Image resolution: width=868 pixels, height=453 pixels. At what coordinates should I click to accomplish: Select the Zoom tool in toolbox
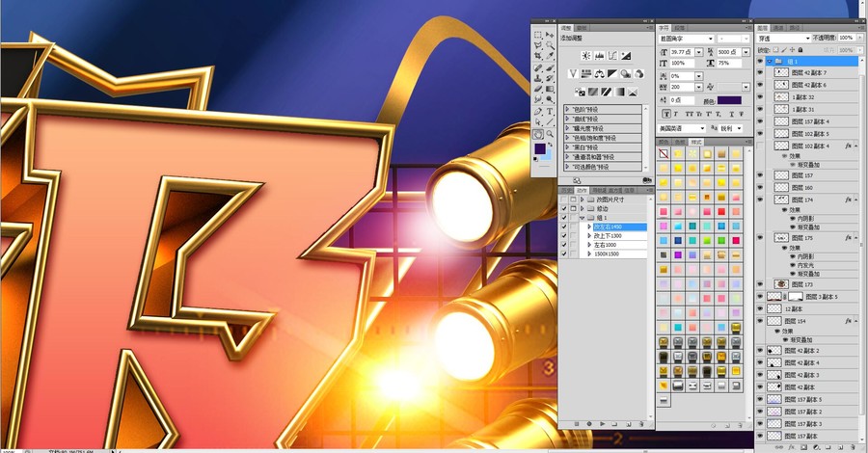click(550, 134)
